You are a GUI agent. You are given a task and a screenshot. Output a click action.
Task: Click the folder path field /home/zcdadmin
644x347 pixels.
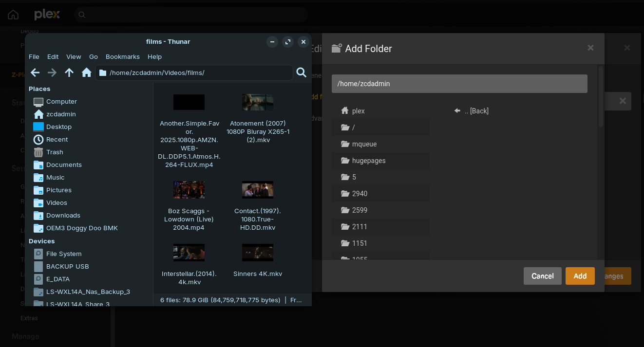pos(459,84)
